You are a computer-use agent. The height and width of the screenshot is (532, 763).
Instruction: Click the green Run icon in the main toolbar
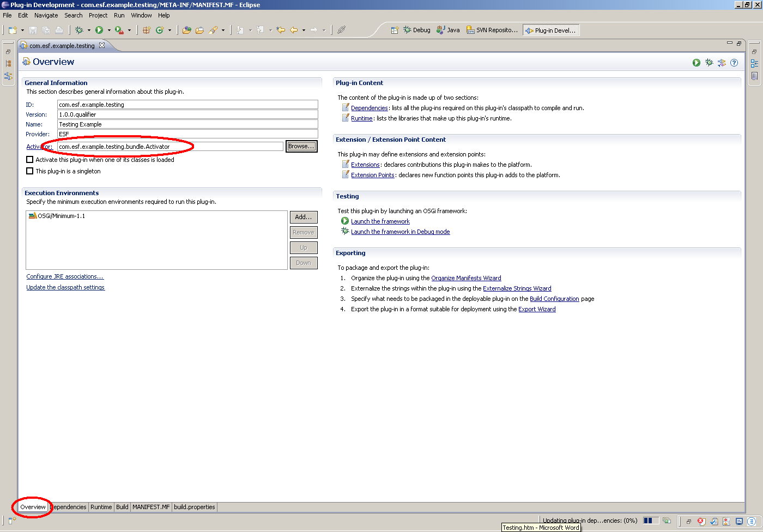(x=99, y=30)
